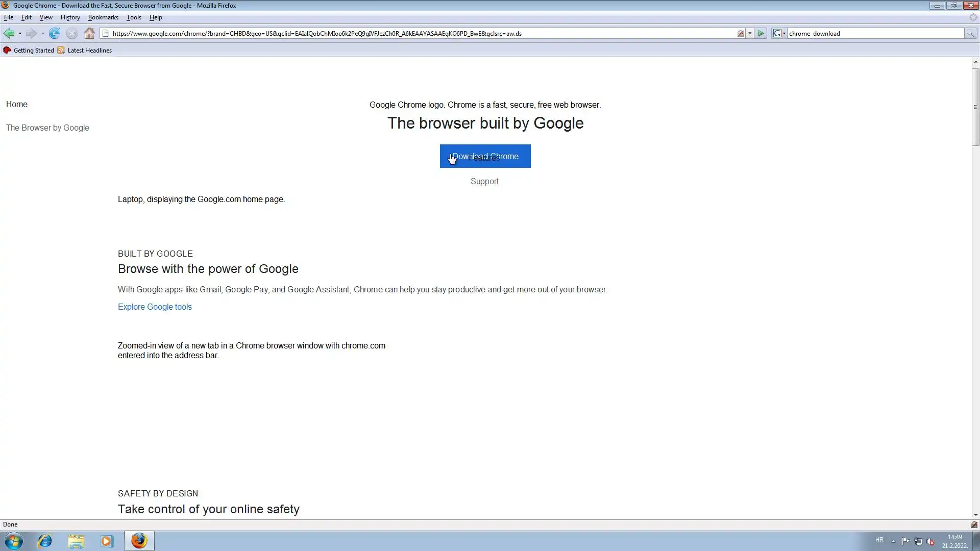Image resolution: width=980 pixels, height=551 pixels.
Task: Open the History menu
Action: 70,17
